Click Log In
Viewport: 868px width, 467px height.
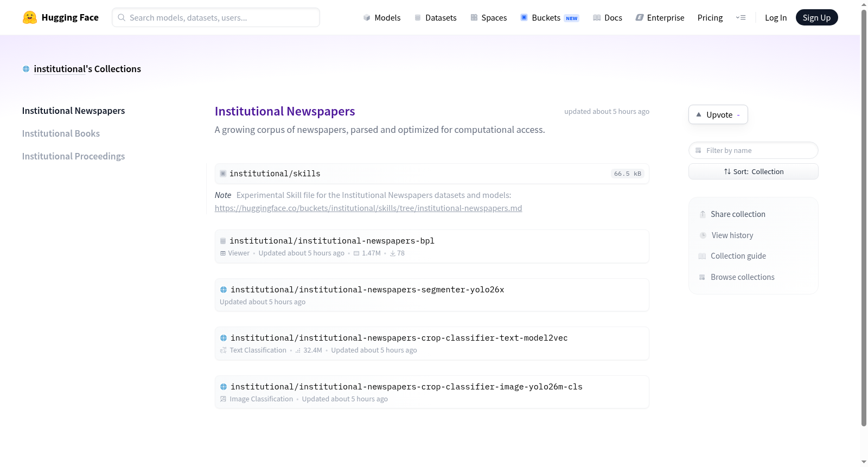point(776,17)
